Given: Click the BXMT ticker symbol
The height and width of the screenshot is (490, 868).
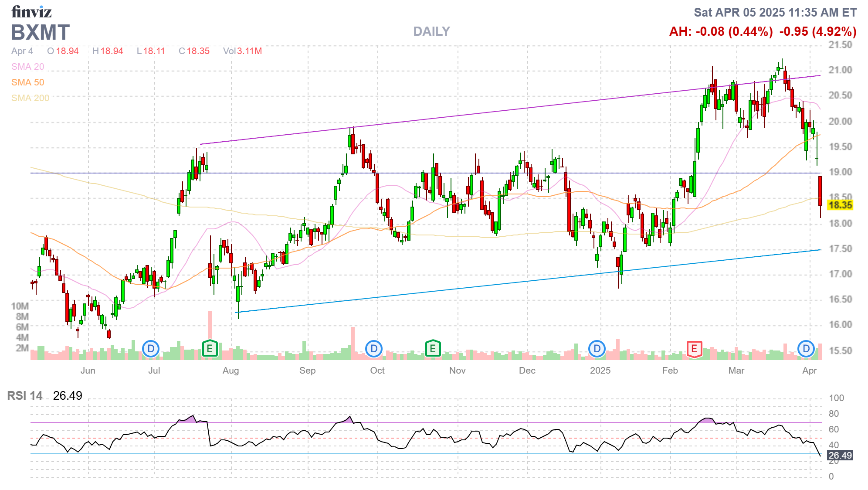Looking at the screenshot, I should tap(40, 33).
